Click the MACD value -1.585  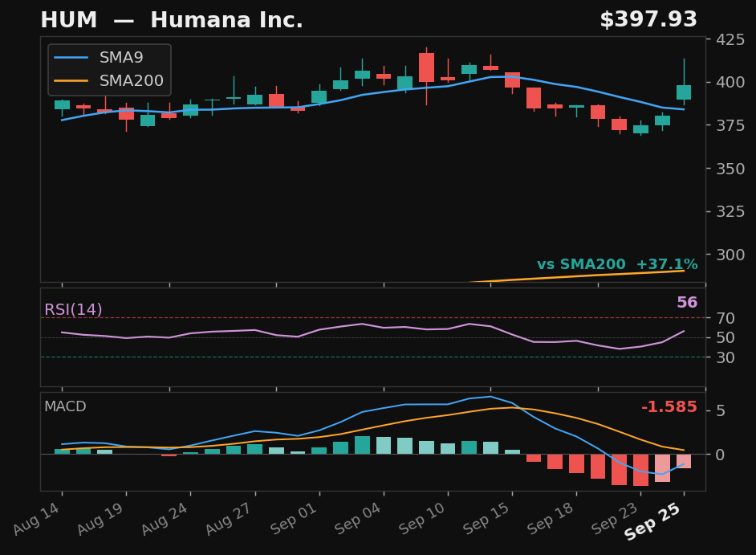(x=669, y=407)
